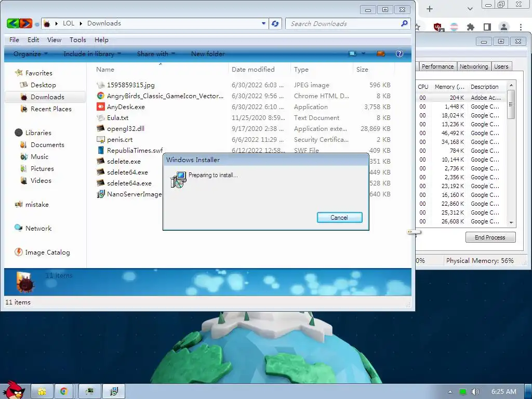Click the Angry Birds Start button
532x399 pixels.
pos(14,390)
